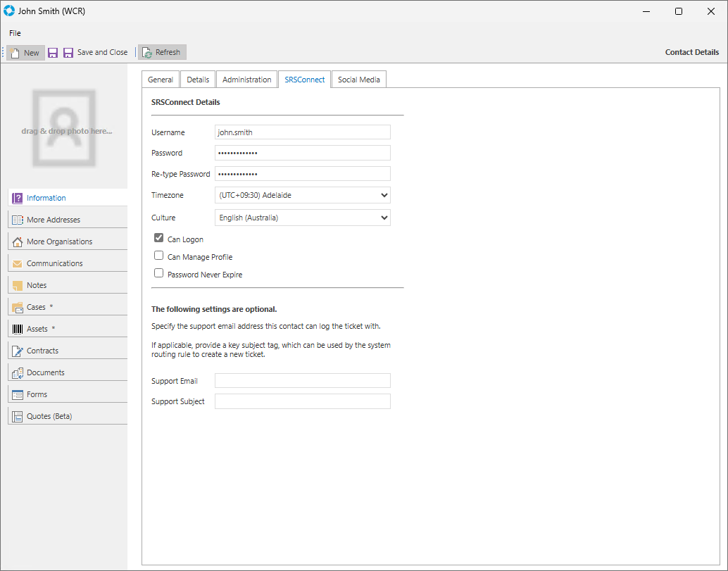Switch to the Administration tab
Image resolution: width=728 pixels, height=571 pixels.
coord(246,80)
